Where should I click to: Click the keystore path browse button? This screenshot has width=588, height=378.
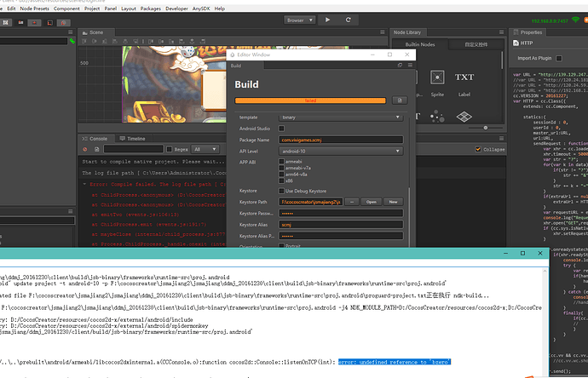[351, 202]
